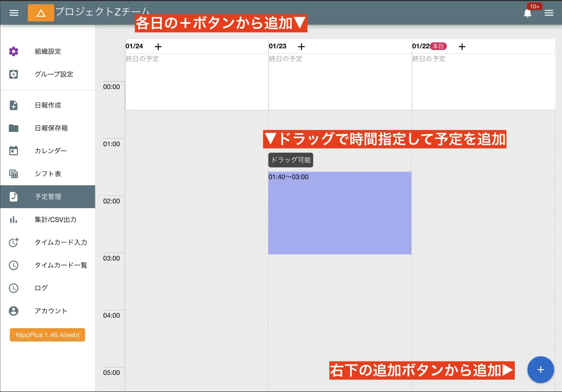Open the 日報作成 (create report) icon
The height and width of the screenshot is (392, 562).
pyautogui.click(x=13, y=105)
